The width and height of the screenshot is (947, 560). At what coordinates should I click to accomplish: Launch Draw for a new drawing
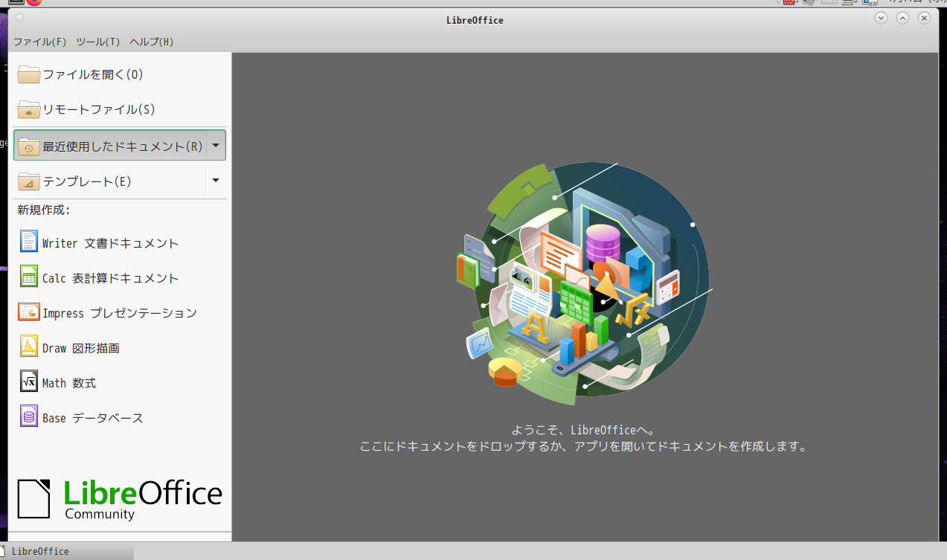[82, 347]
